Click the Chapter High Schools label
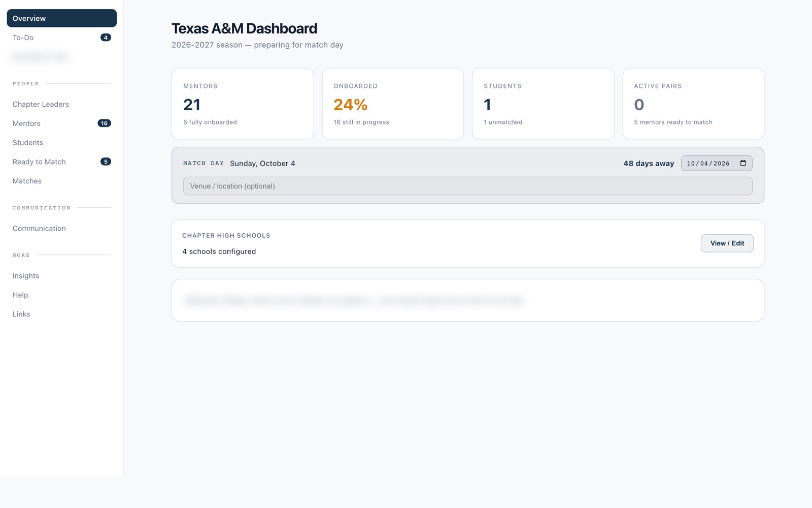Image resolution: width=812 pixels, height=508 pixels. point(226,236)
